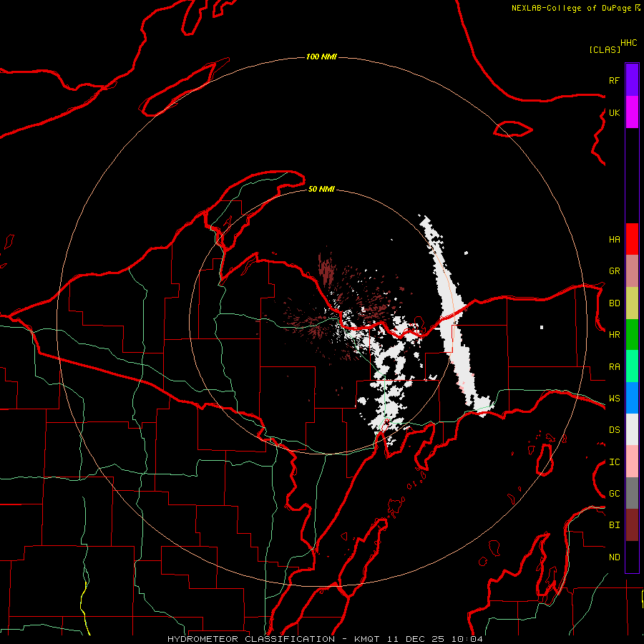Click the HR legend label

coord(614,335)
